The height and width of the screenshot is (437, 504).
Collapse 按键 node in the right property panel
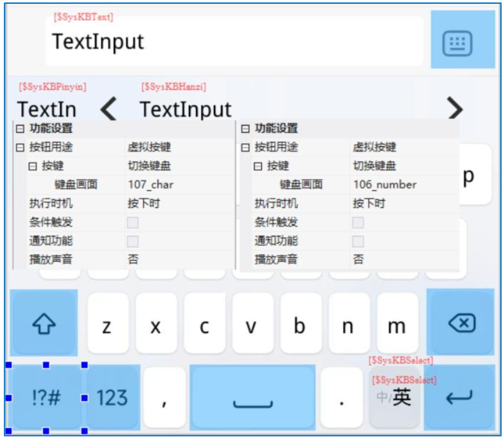point(258,166)
